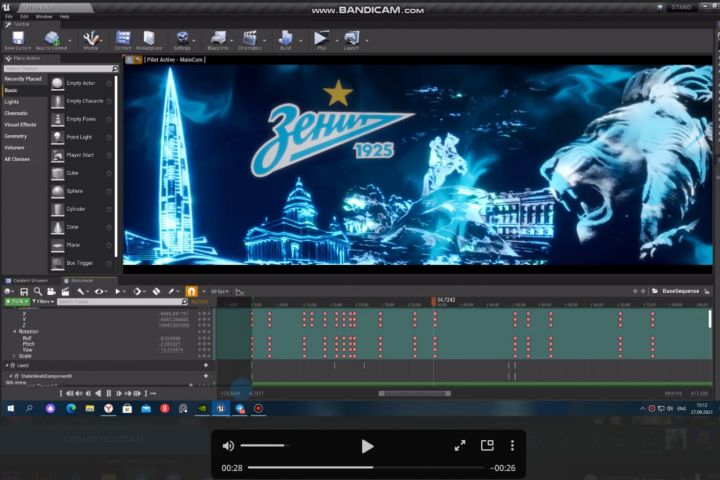Click the video player progress bar
Viewport: 720px width, 480px height.
pyautogui.click(x=367, y=467)
